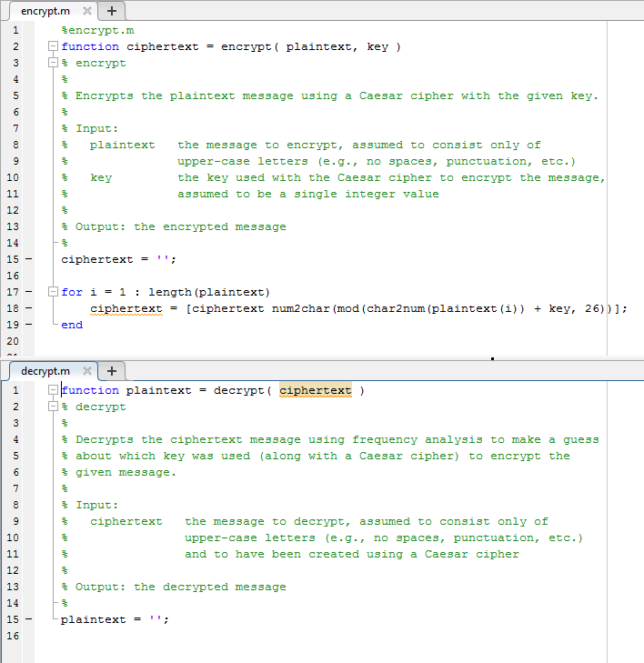
Task: Set breakpoint on decrypt.m line 15
Action: click(29, 619)
